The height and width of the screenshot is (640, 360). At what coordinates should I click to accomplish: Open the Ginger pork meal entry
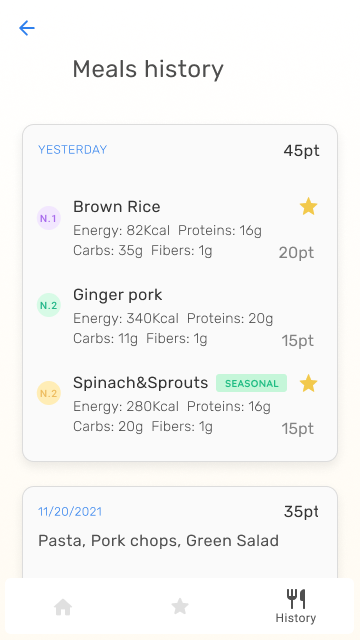click(178, 317)
